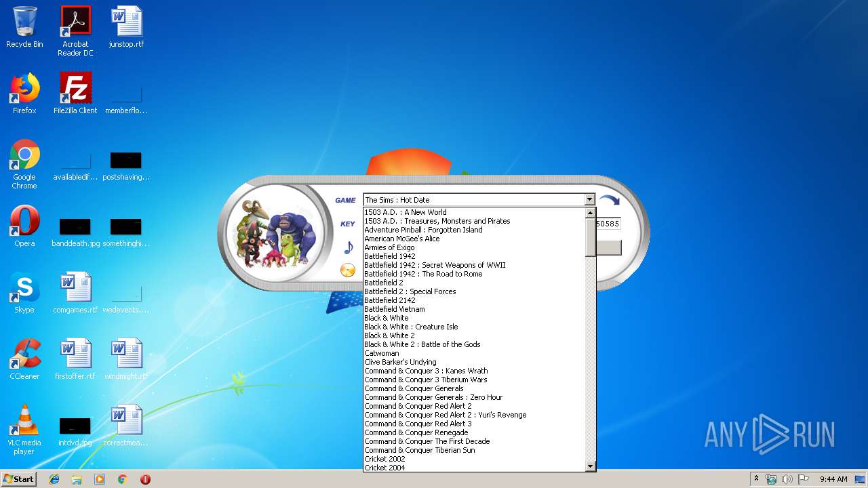Show hidden tray icons arrow

pyautogui.click(x=756, y=479)
